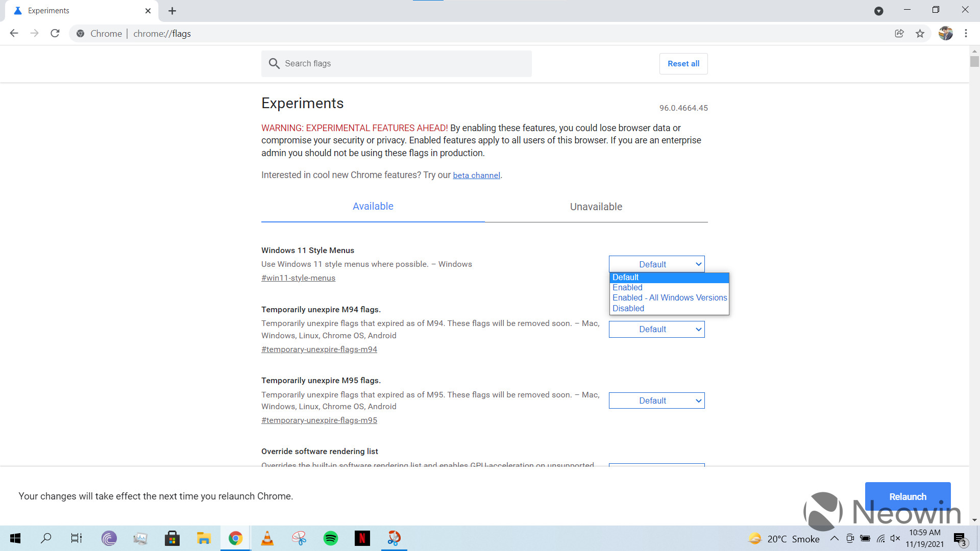Screen dimensions: 980x551
Task: Open the Chrome profile avatar
Action: 947,33
